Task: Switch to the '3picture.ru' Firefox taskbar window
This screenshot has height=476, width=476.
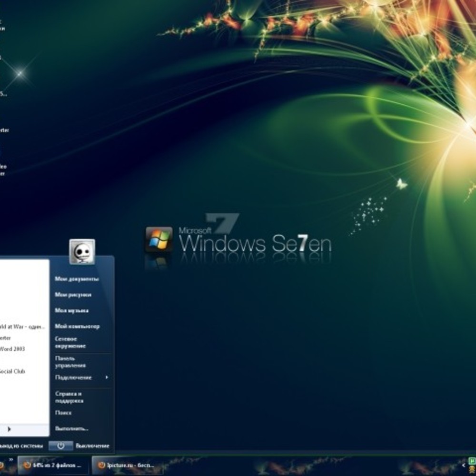Action: tap(128, 466)
